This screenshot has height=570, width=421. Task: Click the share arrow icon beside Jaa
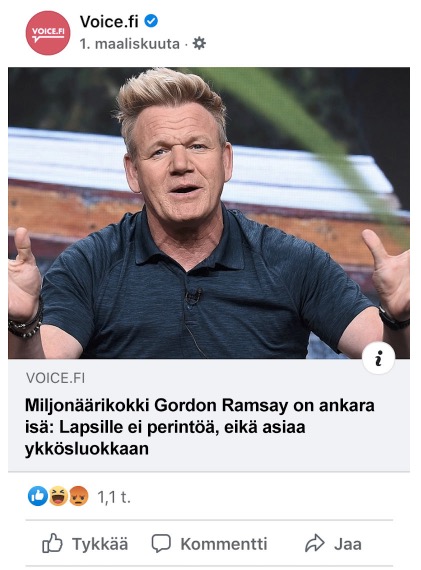pyautogui.click(x=314, y=543)
